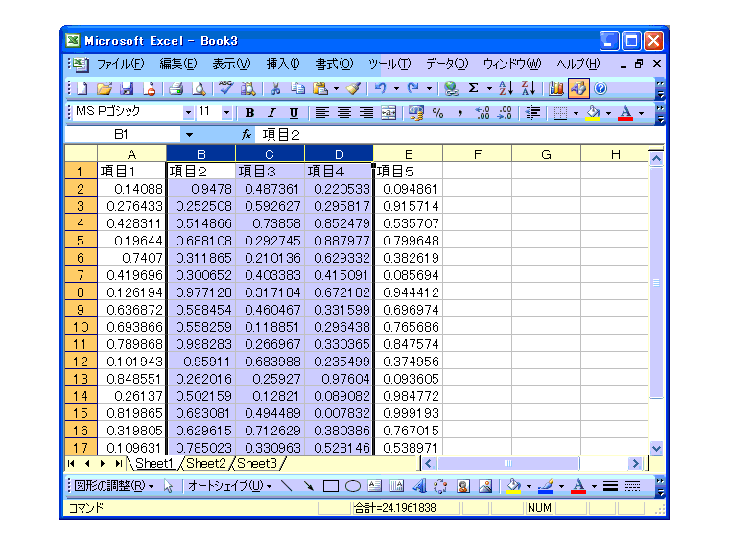Open the Fill Color dropdown arrow
This screenshot has width=730, height=560.
tap(608, 113)
